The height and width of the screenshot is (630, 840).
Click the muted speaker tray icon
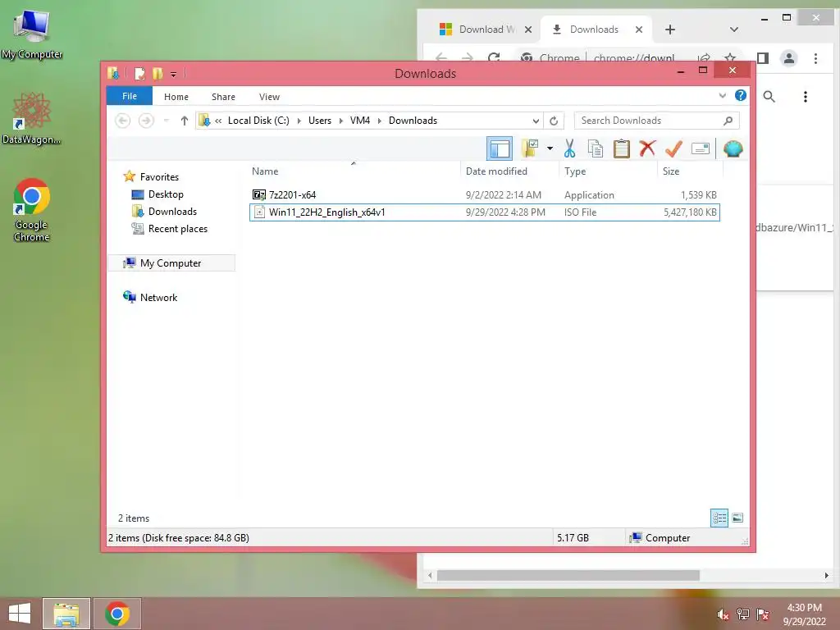coord(723,614)
